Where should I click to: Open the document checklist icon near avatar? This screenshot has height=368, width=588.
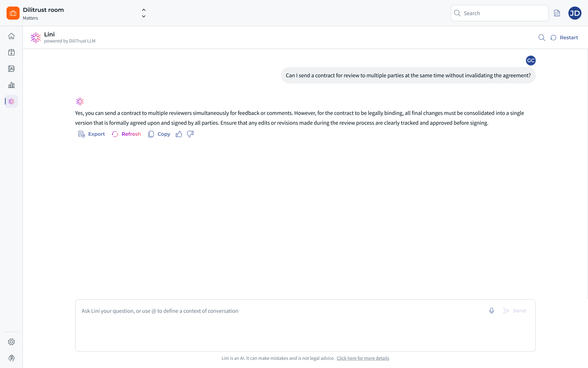[557, 13]
